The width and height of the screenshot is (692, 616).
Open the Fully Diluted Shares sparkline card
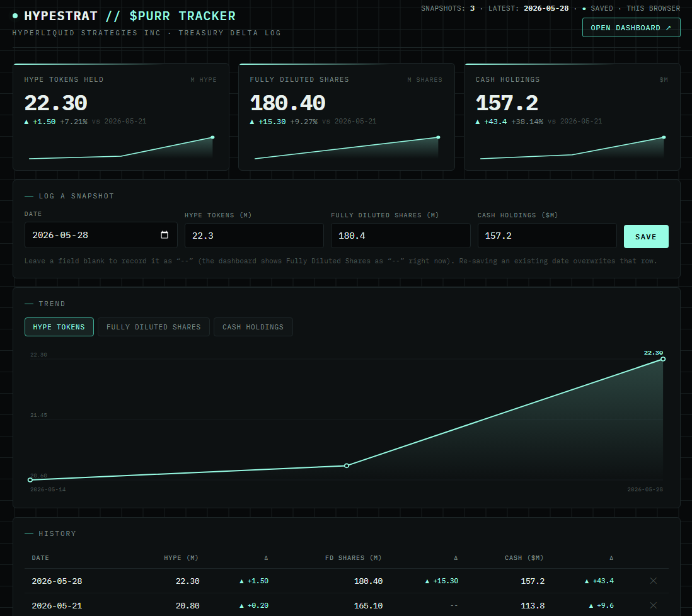[347, 117]
